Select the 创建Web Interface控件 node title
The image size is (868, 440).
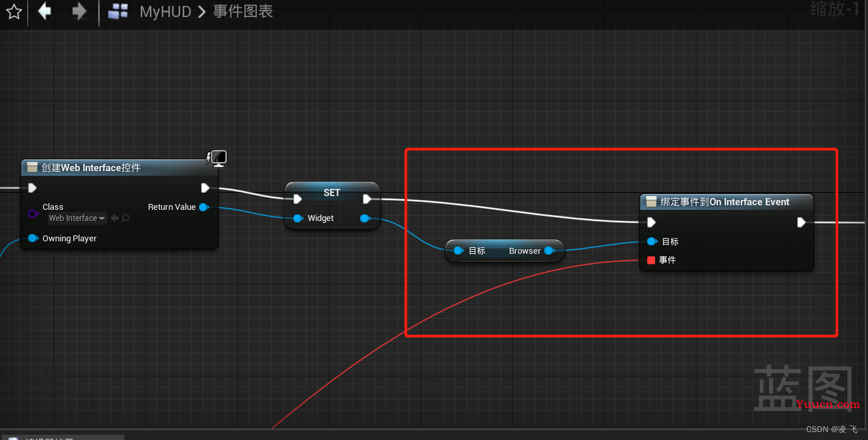91,168
